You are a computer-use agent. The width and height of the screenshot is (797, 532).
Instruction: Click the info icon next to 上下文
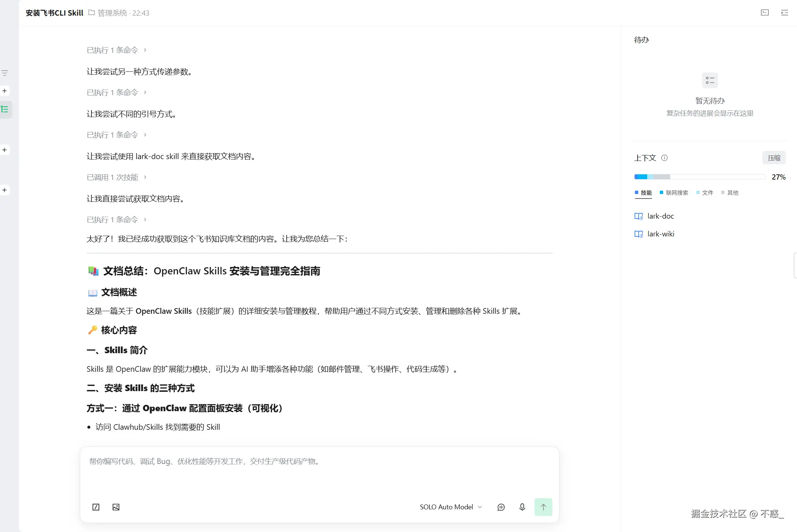click(x=665, y=158)
